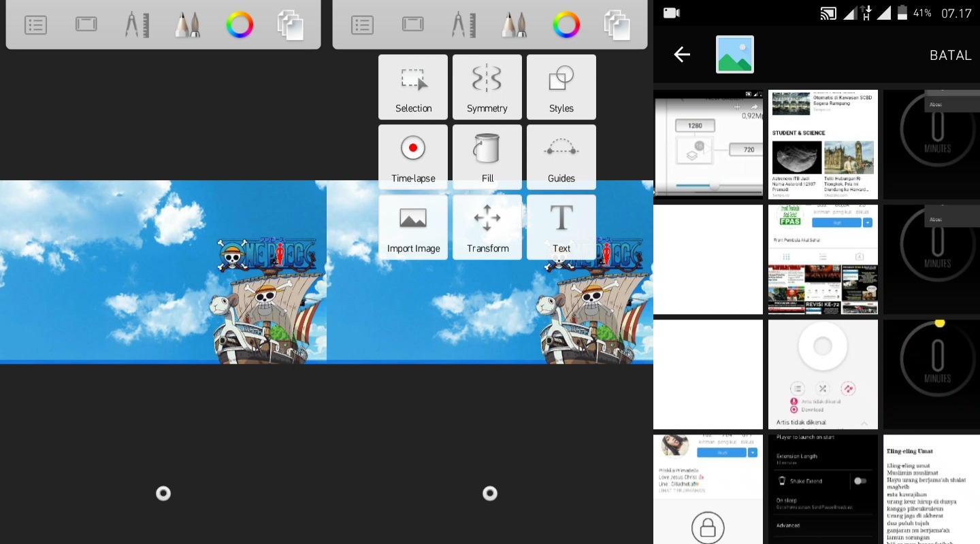Image resolution: width=980 pixels, height=544 pixels.
Task: Tap the brush puck below the middle canvas
Action: [490, 494]
